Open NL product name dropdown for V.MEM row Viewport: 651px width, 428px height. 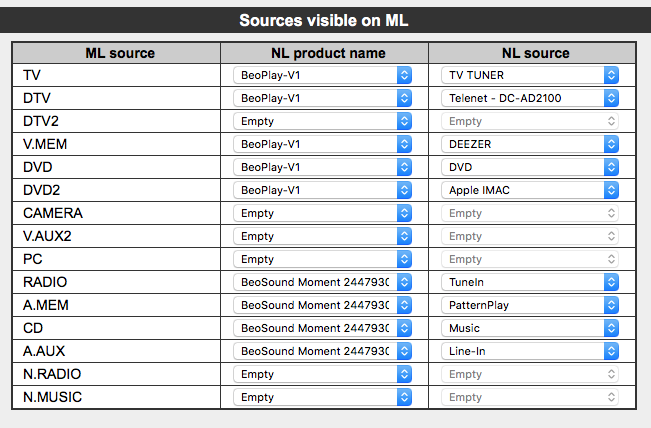322,144
